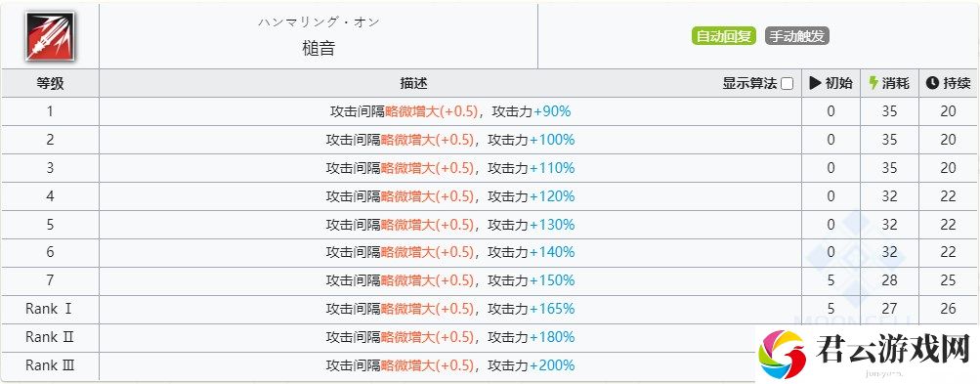Click the green lightning icon beside 消耗

(x=873, y=83)
